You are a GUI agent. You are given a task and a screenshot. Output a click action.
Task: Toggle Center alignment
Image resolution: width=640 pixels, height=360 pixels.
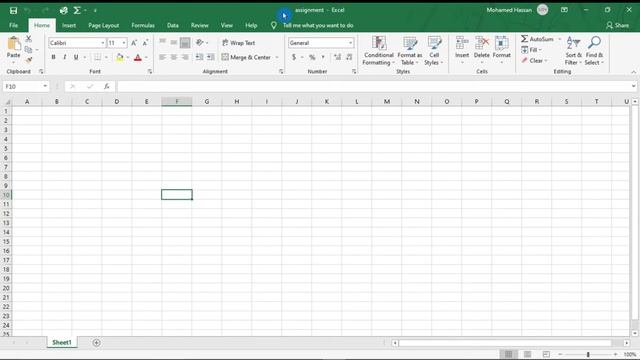point(174,57)
